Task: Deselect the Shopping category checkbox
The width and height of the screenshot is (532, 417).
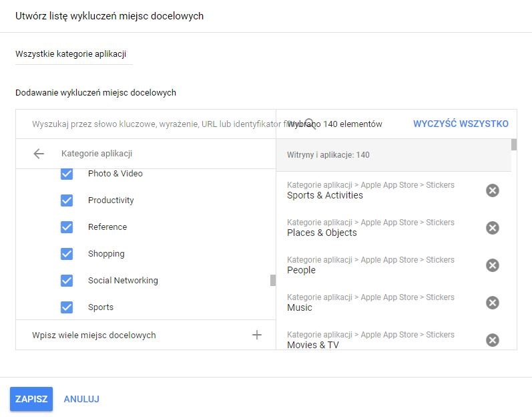Action: (x=67, y=254)
